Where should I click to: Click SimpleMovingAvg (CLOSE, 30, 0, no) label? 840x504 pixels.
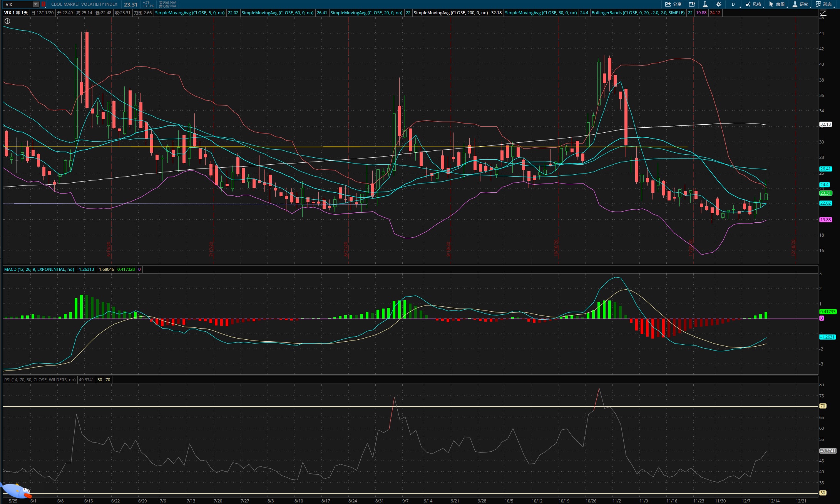pyautogui.click(x=541, y=13)
